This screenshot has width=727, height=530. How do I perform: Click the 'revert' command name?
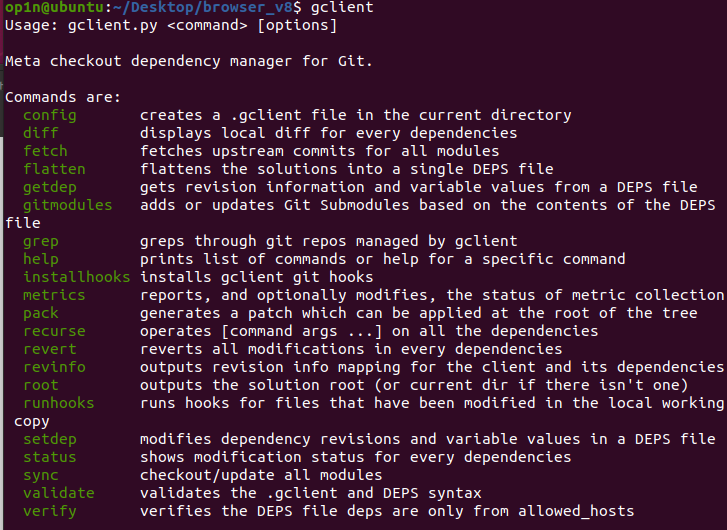click(50, 349)
